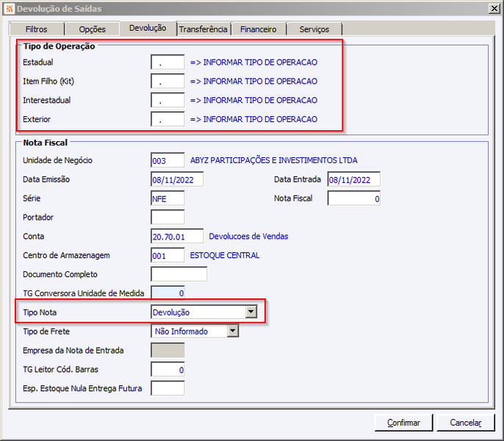The image size is (504, 441).
Task: Click INFORMAR TIPO DE OPERACAO beside Item Filho
Action: pos(260,82)
